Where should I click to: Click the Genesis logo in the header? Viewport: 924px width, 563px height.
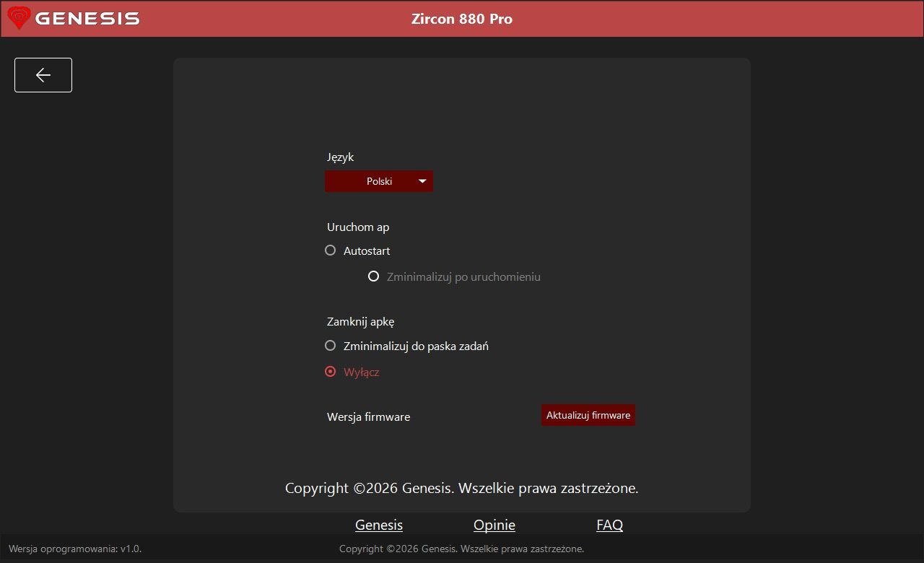coord(74,18)
